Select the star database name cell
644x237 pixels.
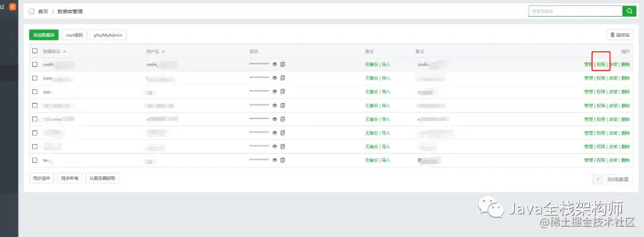(48, 92)
